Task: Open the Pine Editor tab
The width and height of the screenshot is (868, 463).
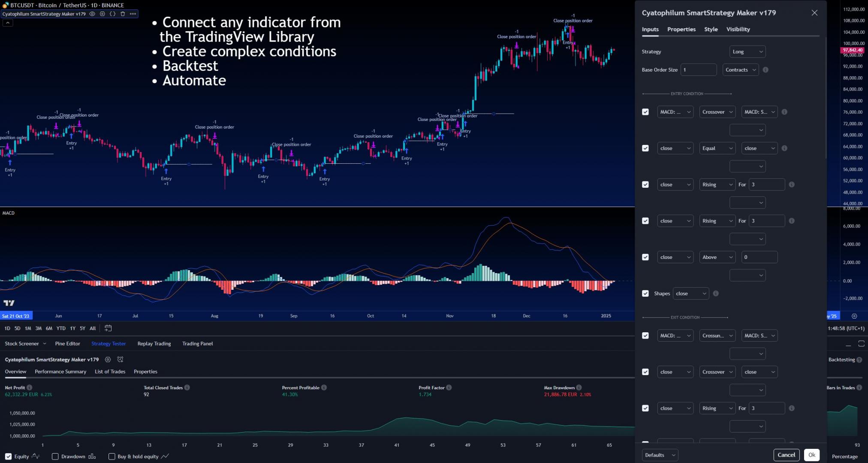Action: (x=67, y=343)
